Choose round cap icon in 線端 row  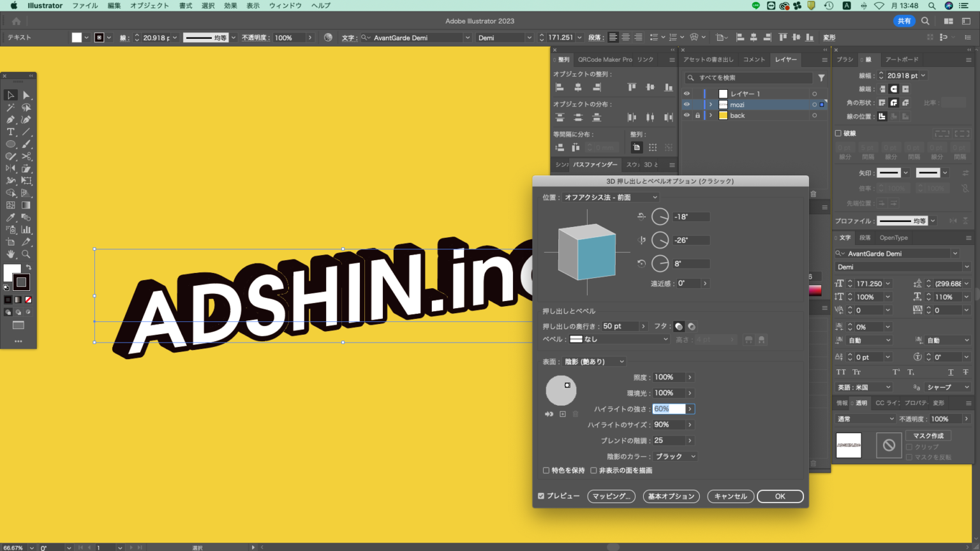click(x=894, y=89)
